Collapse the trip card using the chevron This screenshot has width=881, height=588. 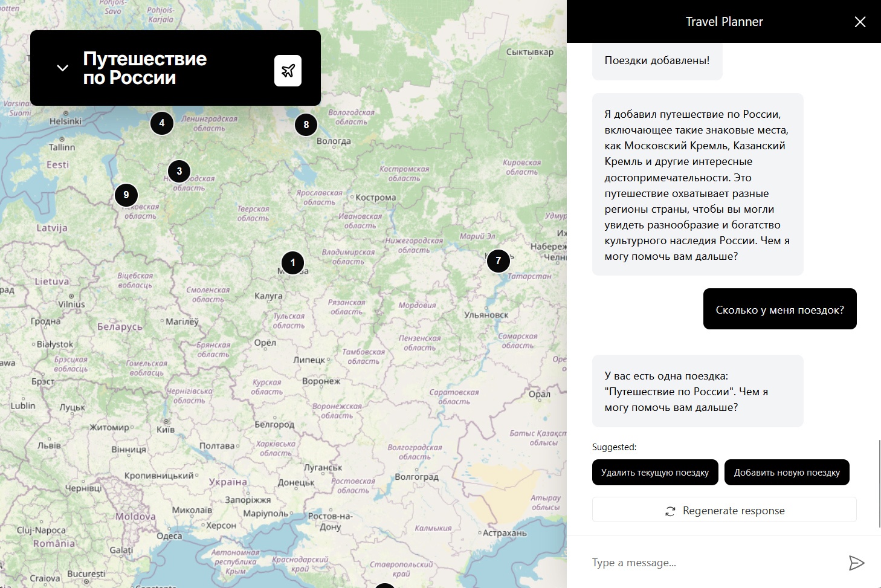tap(62, 68)
